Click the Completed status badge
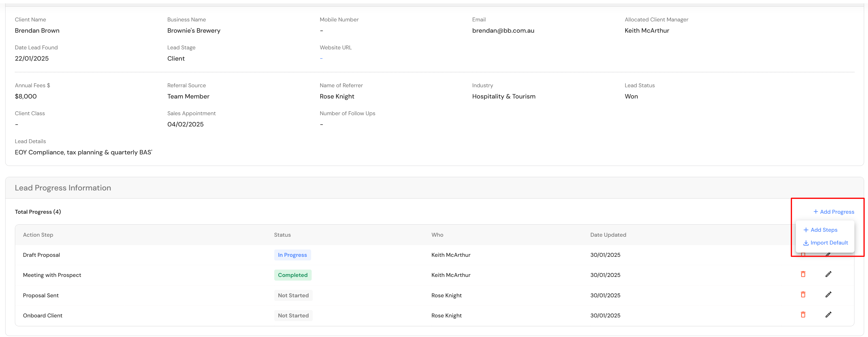Screen dimensions: 868x337 click(x=293, y=275)
